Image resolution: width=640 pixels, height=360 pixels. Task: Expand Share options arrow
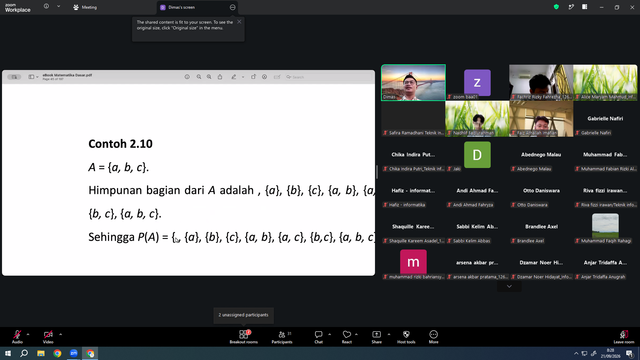click(389, 334)
